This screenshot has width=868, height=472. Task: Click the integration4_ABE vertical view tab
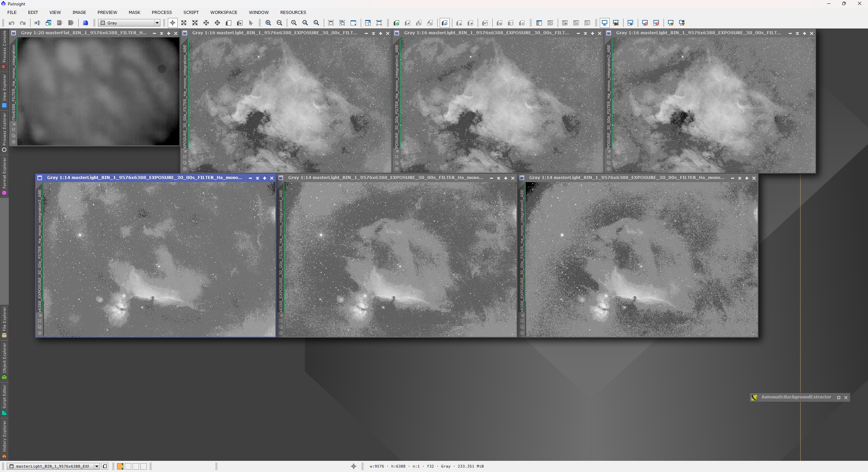click(281, 251)
